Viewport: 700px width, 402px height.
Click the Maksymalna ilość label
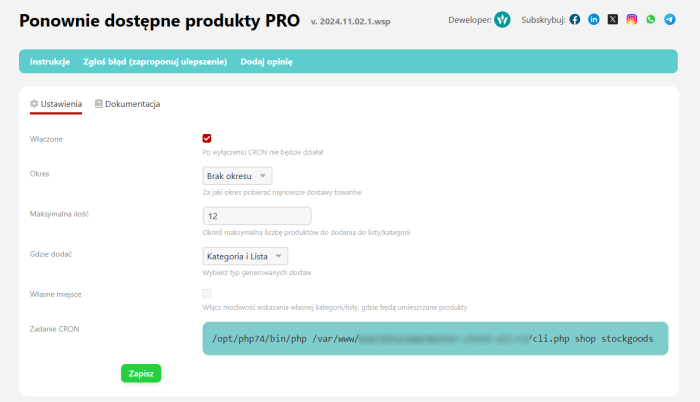(x=59, y=214)
